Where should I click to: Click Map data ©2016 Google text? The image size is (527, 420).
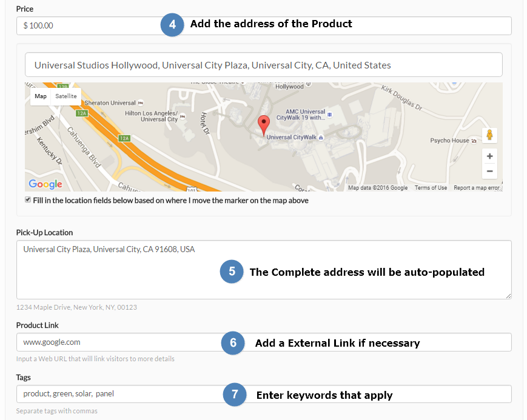(x=378, y=188)
